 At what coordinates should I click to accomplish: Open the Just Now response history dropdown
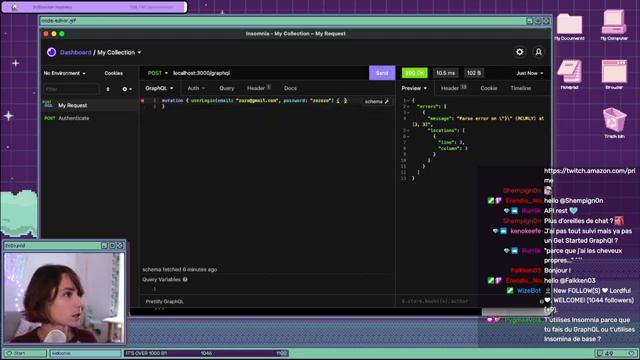click(530, 73)
